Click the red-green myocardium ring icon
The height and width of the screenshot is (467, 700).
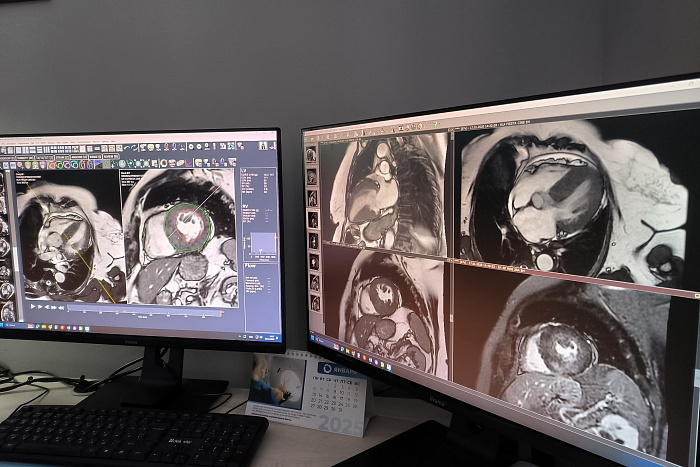tap(163, 163)
